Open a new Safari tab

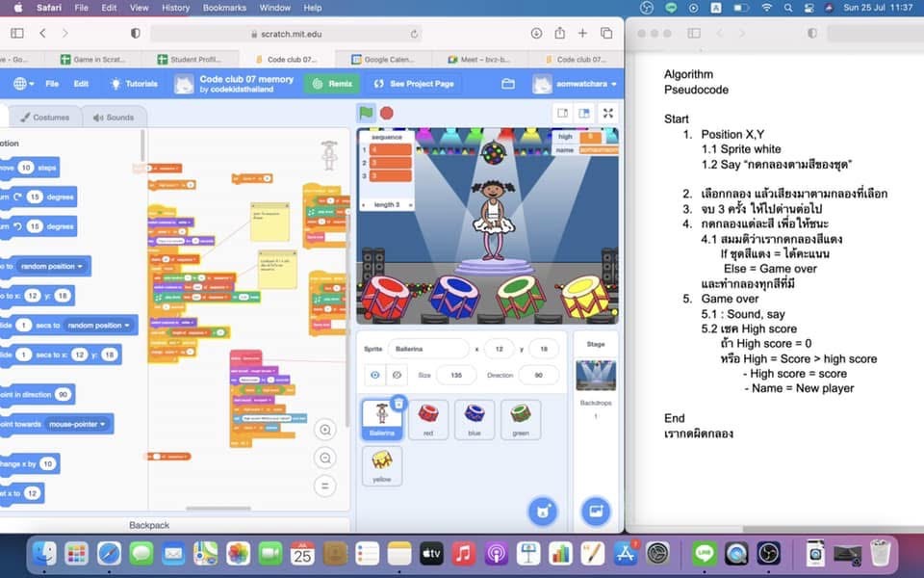pyautogui.click(x=583, y=34)
